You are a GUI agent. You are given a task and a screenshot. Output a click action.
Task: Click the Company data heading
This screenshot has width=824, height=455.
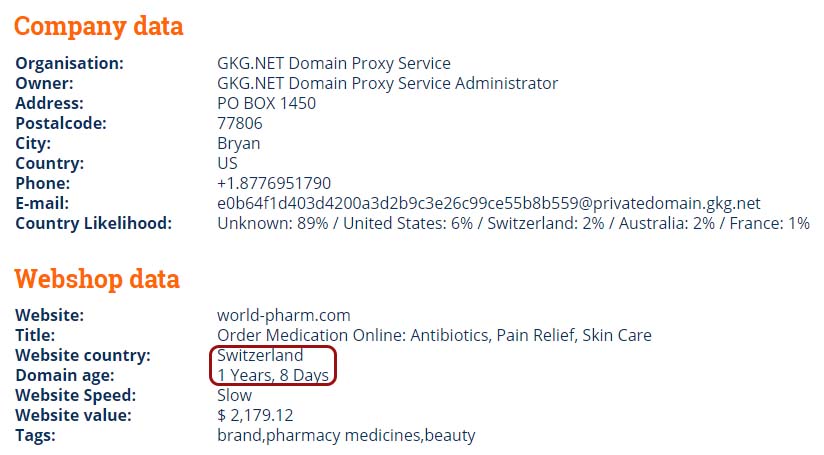98,26
